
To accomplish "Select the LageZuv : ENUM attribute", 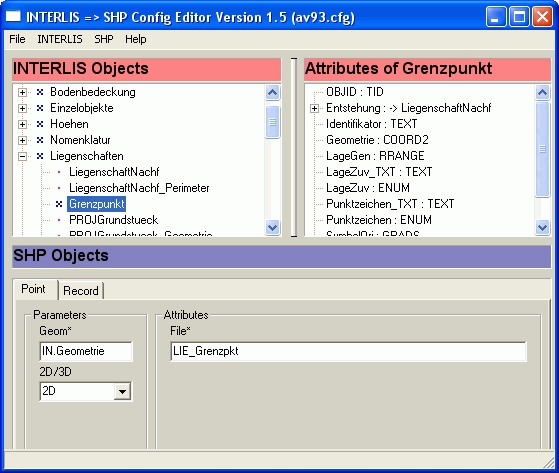I will (368, 188).
